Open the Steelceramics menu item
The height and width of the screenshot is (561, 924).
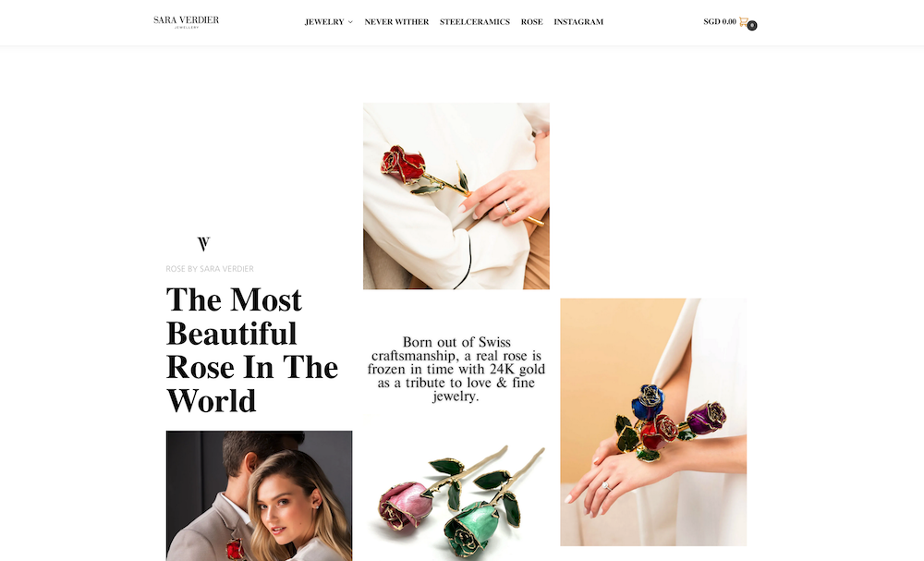(x=474, y=22)
